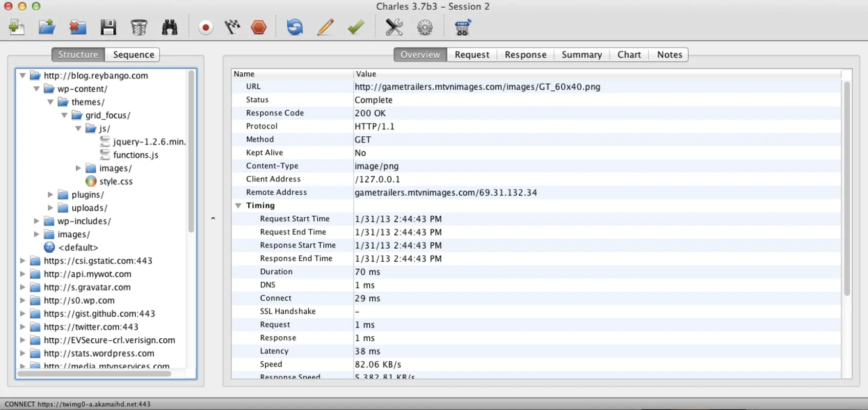
Task: Close the session using the red X folder icon
Action: coord(78,27)
